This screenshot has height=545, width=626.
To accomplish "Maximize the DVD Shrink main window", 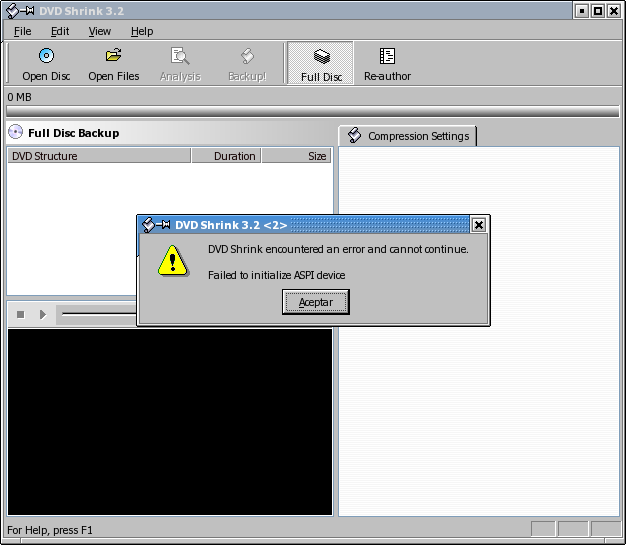I will pos(598,11).
